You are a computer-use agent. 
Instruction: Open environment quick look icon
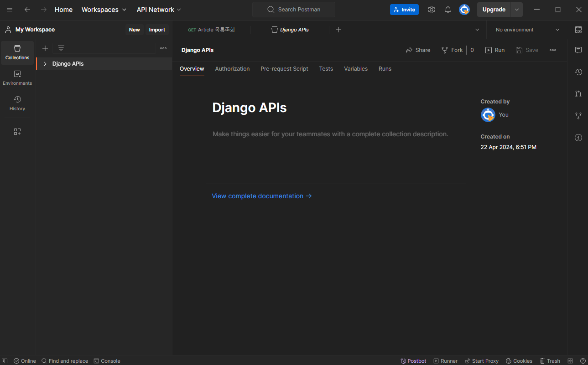point(578,30)
